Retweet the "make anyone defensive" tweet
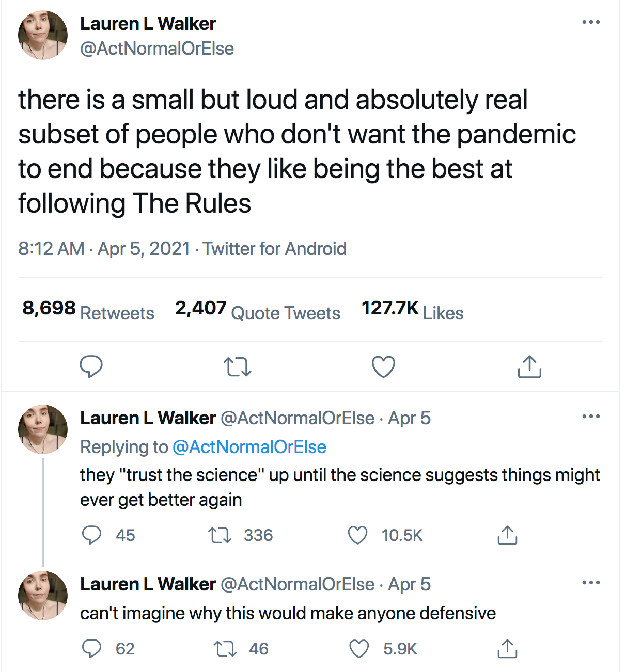This screenshot has width=626, height=672. tap(225, 649)
